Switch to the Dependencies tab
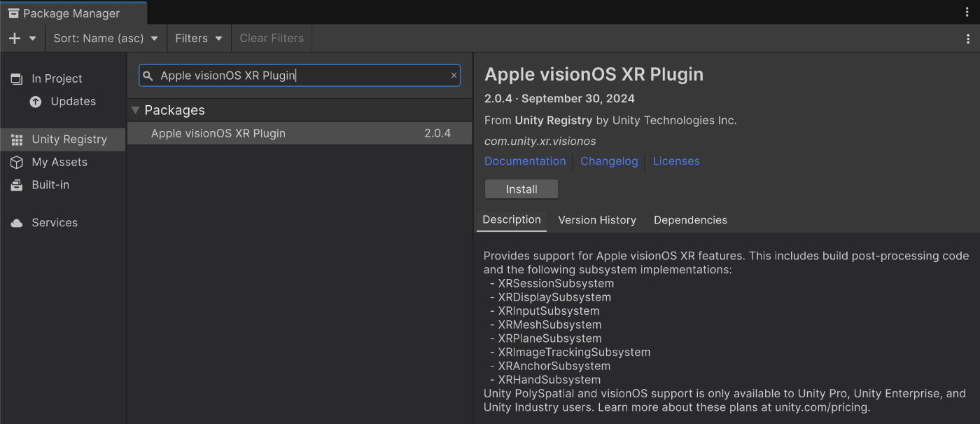This screenshot has width=980, height=424. 690,220
